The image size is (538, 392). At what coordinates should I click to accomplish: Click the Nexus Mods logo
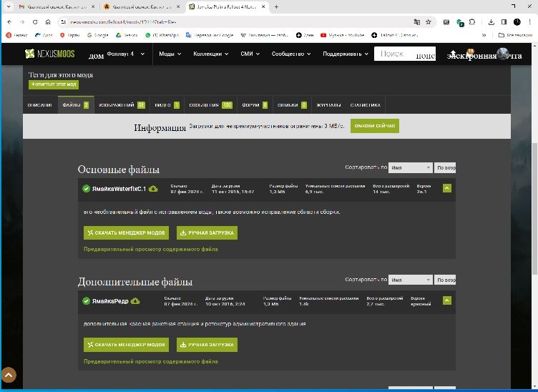[x=49, y=54]
